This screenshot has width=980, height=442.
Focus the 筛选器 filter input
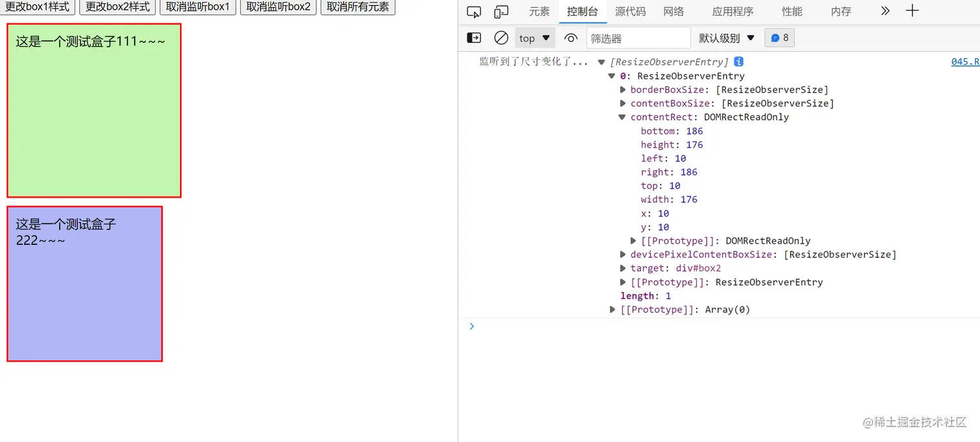638,38
